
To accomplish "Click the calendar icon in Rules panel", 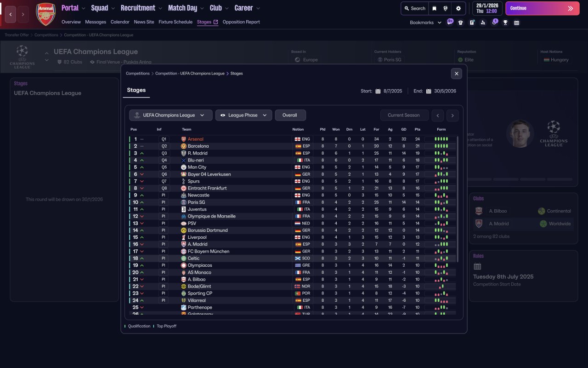I will pyautogui.click(x=477, y=266).
